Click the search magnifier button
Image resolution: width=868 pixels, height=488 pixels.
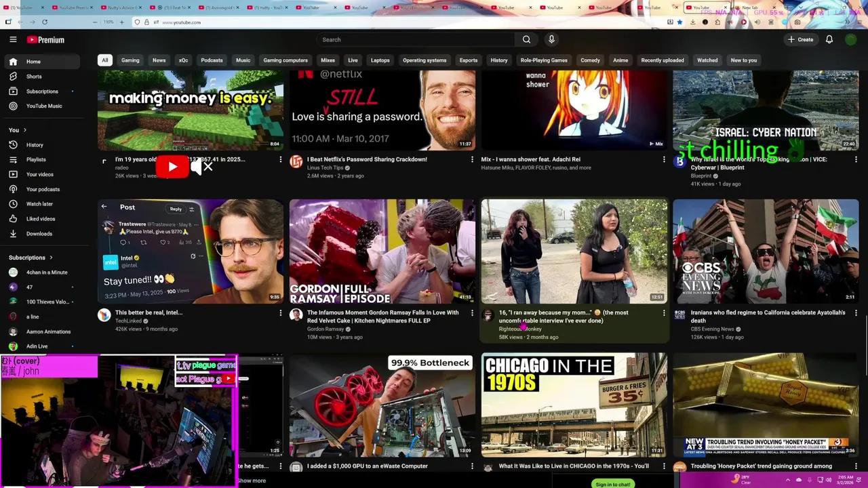526,39
